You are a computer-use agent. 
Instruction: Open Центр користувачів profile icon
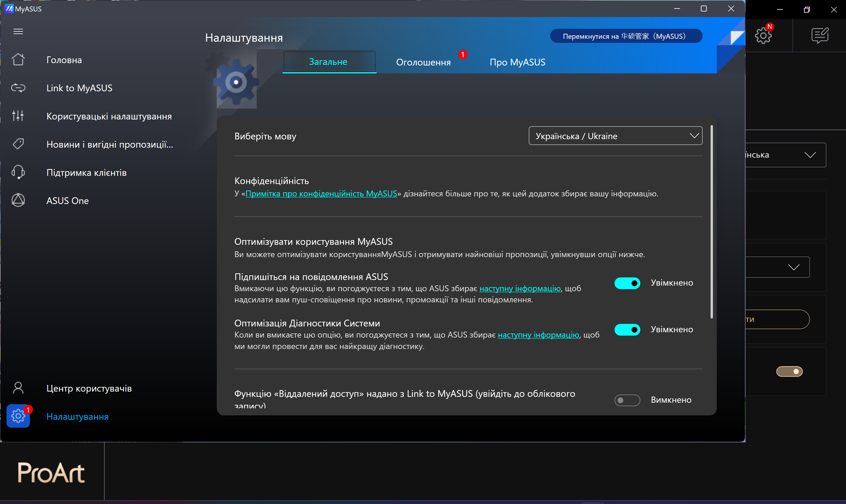click(x=18, y=388)
